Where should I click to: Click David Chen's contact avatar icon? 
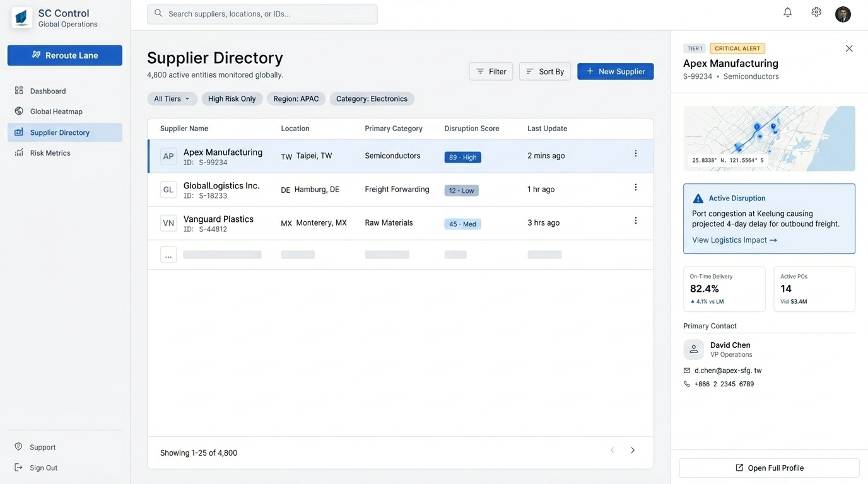694,350
